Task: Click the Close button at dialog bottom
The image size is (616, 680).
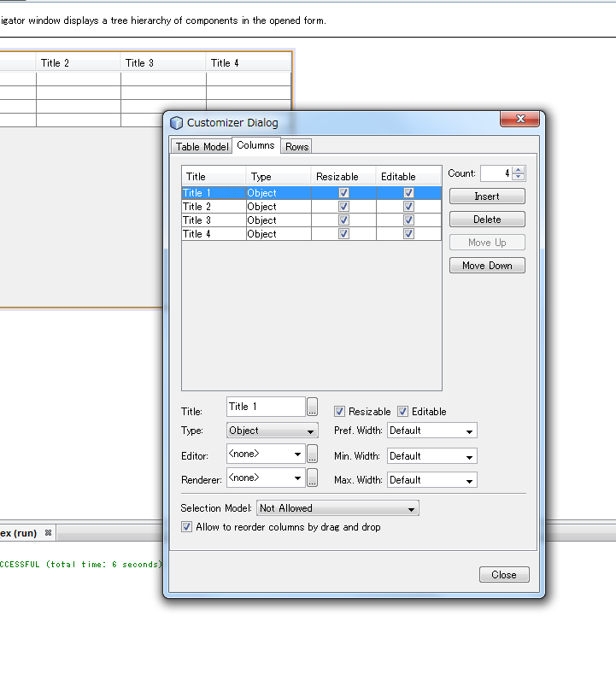Action: point(504,575)
